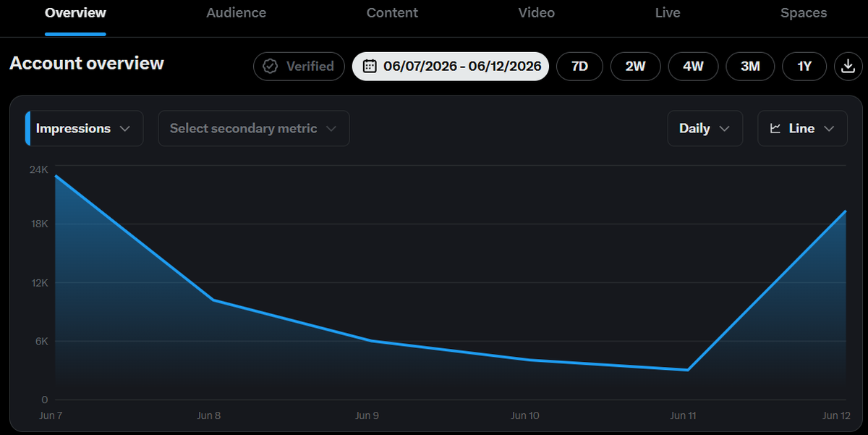The width and height of the screenshot is (868, 435).
Task: Click the Jun 9 axis label
Action: pyautogui.click(x=367, y=416)
